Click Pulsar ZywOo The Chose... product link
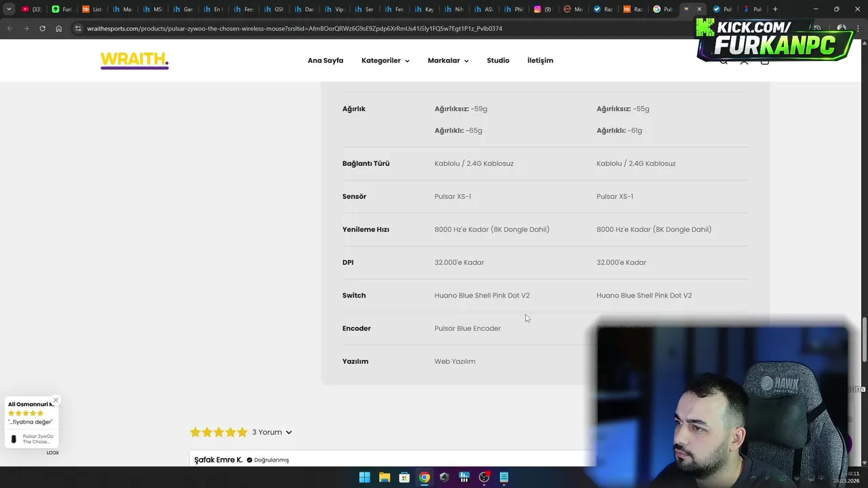This screenshot has width=868, height=488. point(38,439)
